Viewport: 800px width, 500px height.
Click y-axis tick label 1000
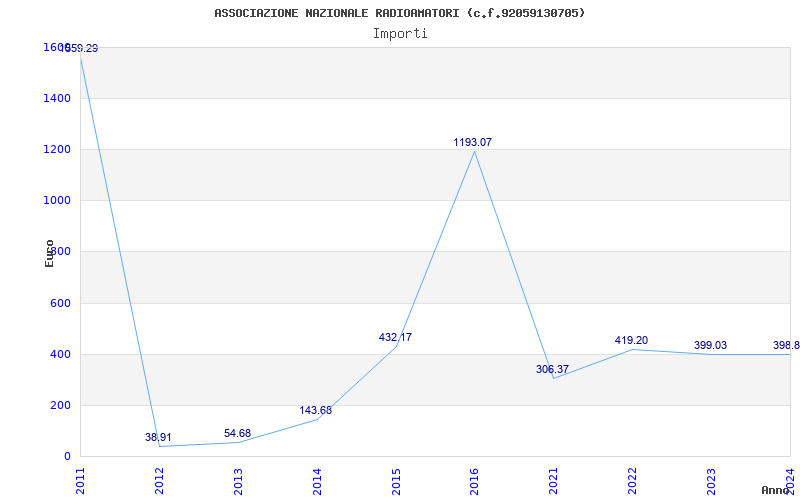[x=57, y=201]
